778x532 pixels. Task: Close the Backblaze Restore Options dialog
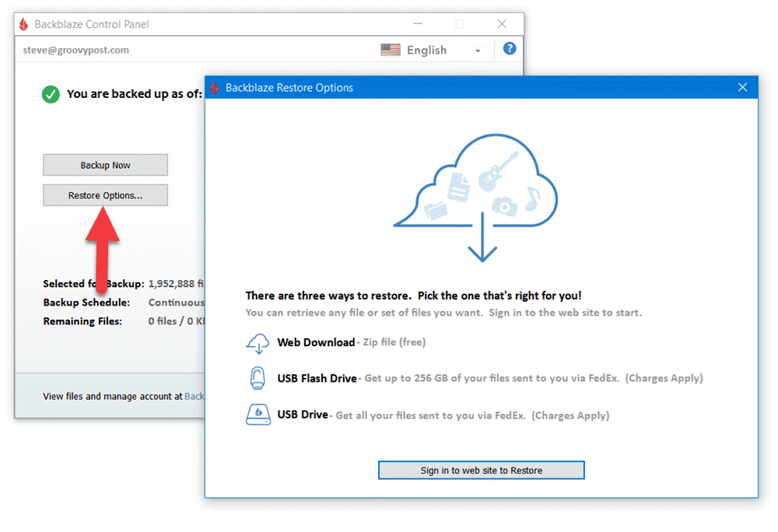pyautogui.click(x=742, y=87)
